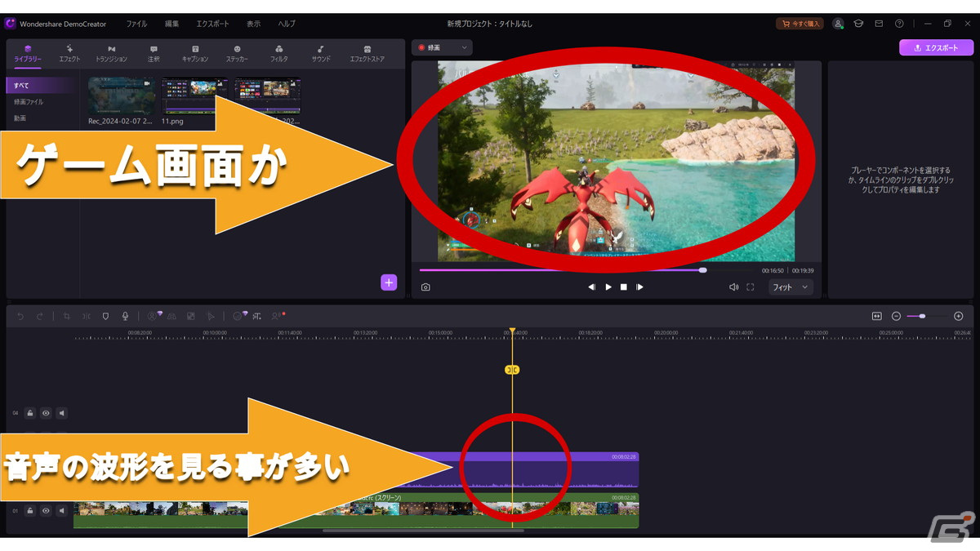Click the speech-to-text caption icon
The width and height of the screenshot is (980, 551).
(x=257, y=316)
